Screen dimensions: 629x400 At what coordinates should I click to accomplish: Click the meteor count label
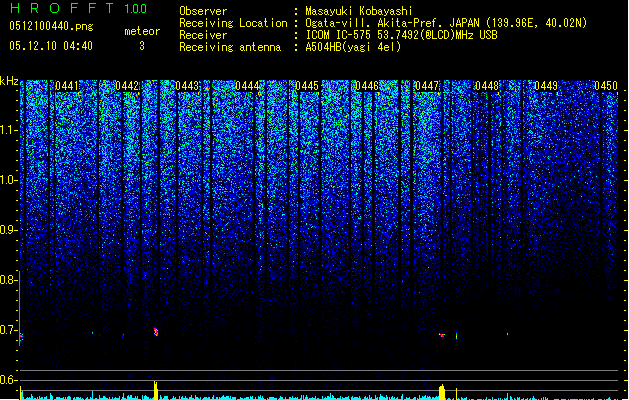coord(142,31)
